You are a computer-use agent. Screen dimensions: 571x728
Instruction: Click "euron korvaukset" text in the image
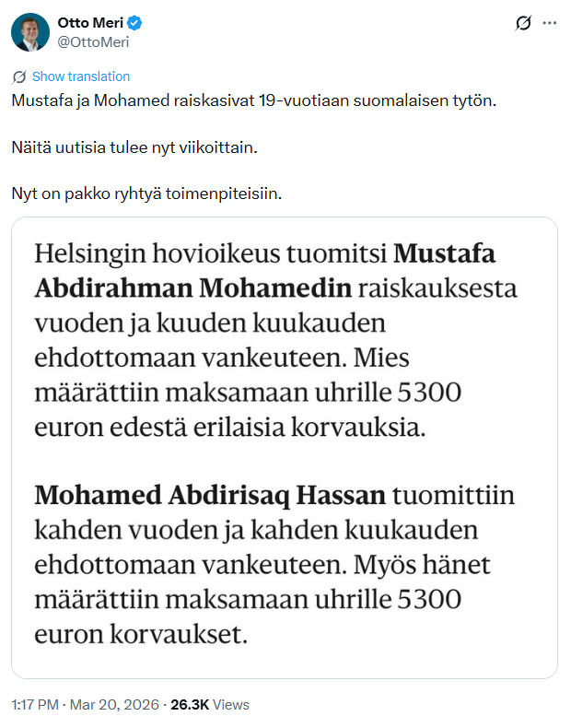(142, 635)
